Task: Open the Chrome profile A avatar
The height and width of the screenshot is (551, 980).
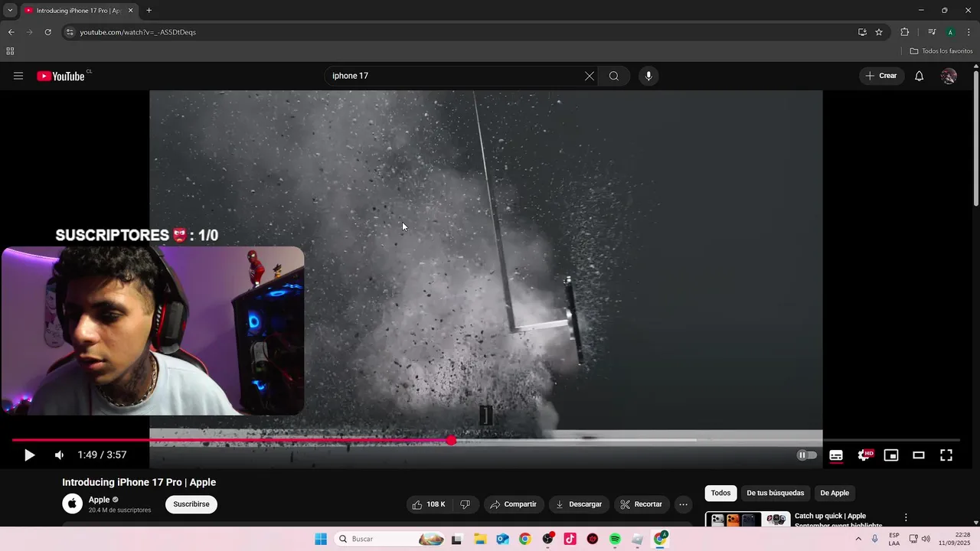Action: pos(950,32)
